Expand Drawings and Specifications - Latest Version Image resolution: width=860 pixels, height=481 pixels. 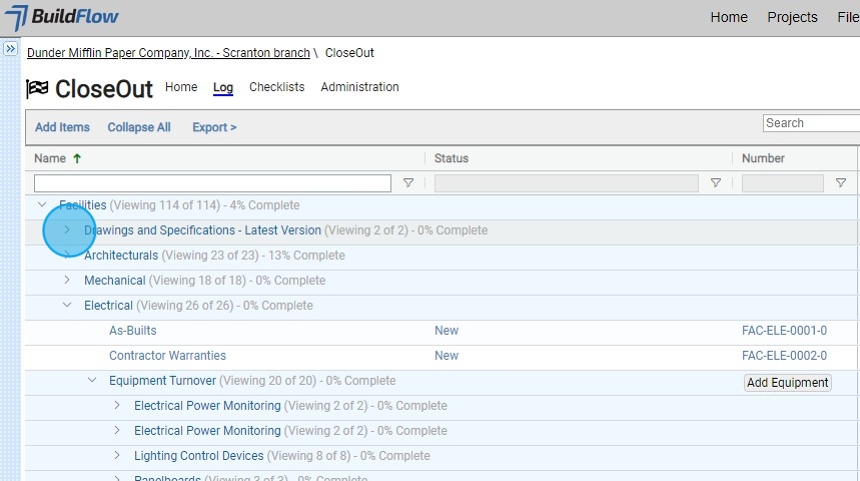[67, 230]
